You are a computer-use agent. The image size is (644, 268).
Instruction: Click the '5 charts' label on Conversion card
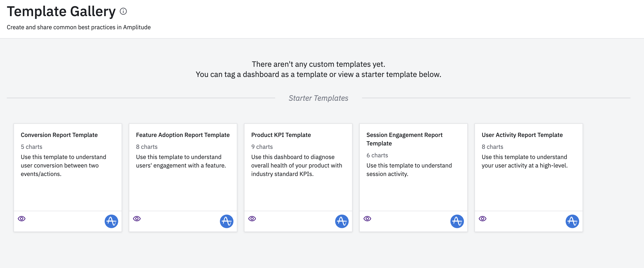[32, 147]
